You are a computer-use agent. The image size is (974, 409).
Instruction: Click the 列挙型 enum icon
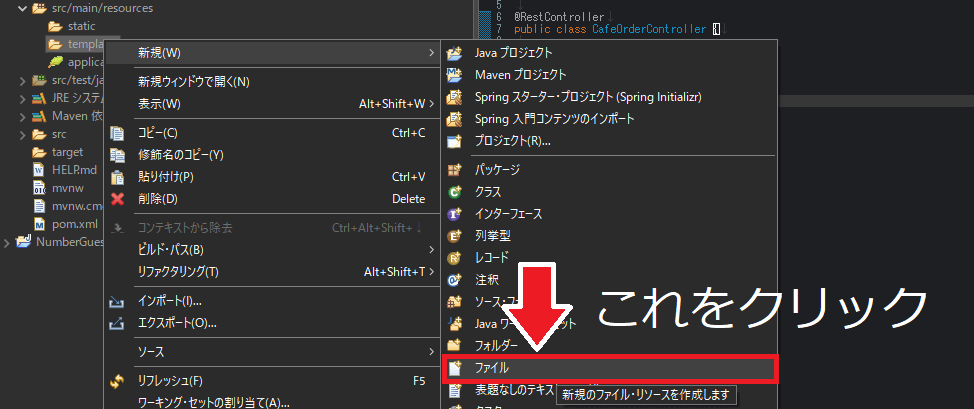[455, 236]
